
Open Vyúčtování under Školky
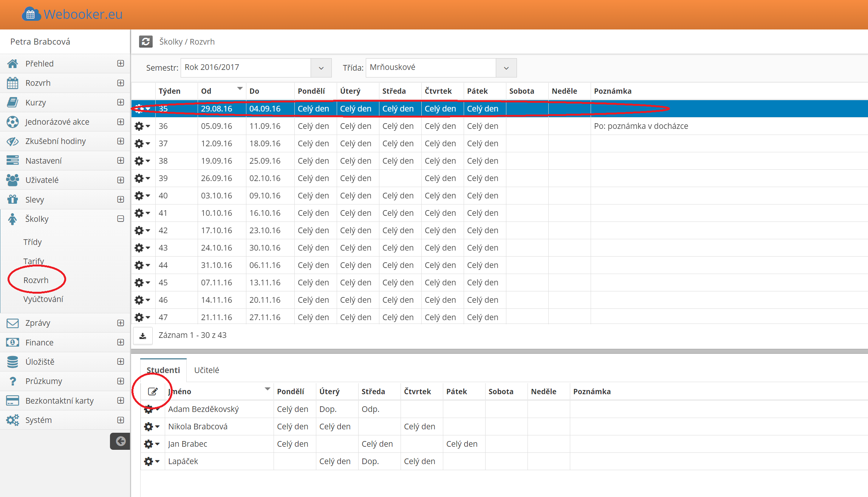[x=43, y=299]
